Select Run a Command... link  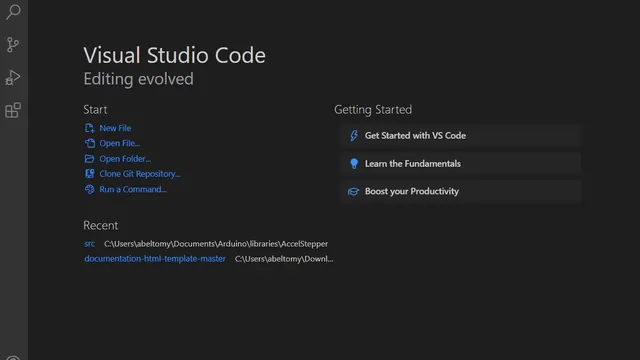click(x=133, y=189)
